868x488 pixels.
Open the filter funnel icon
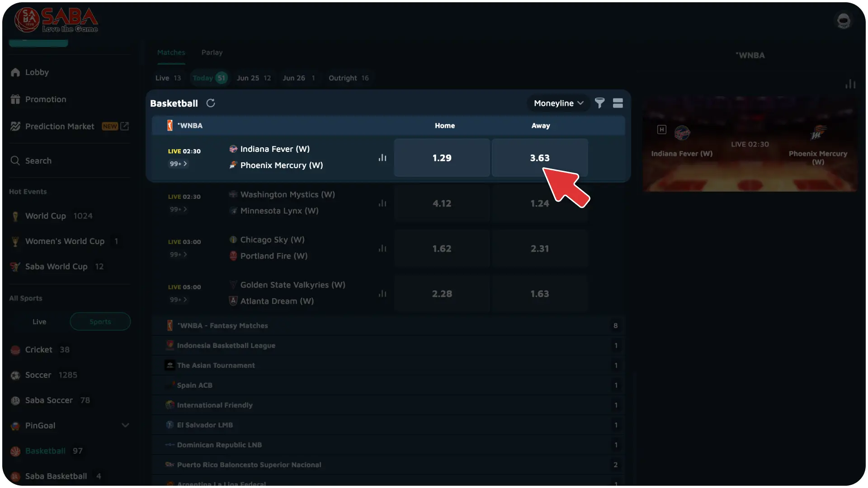tap(599, 103)
